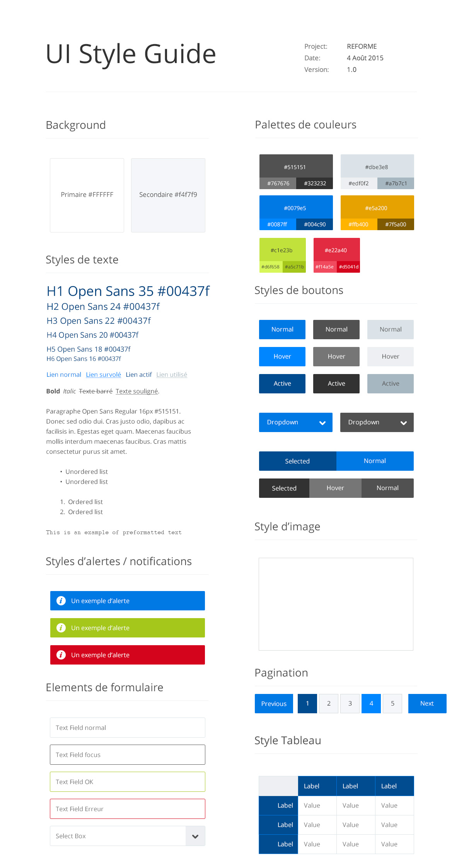Pick color swatch #dbe3e8
The image size is (464, 868).
[x=377, y=166]
